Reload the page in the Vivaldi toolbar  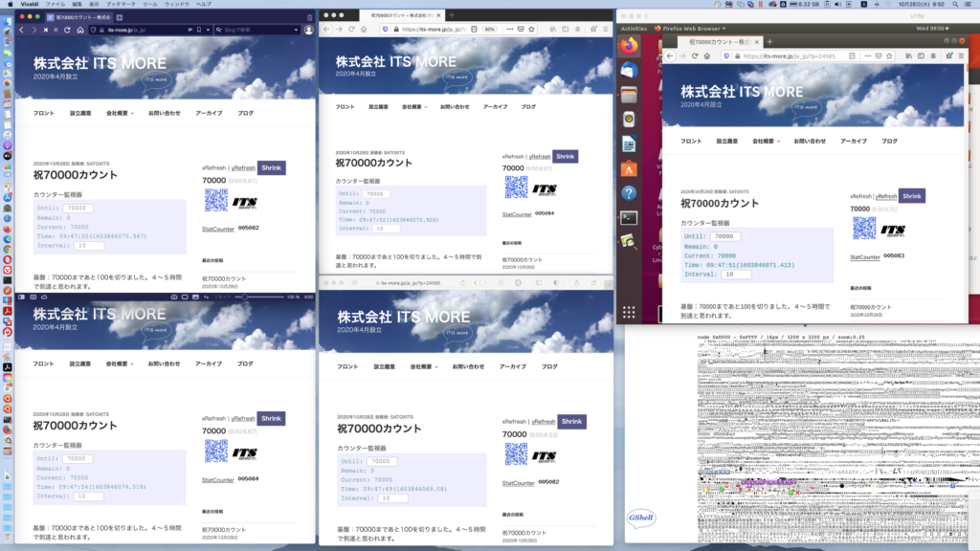pyautogui.click(x=68, y=30)
